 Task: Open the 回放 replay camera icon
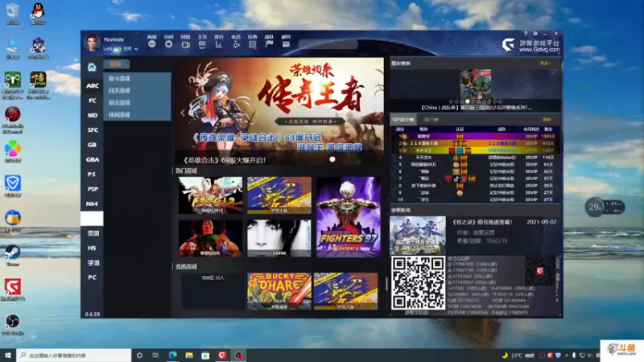coord(186,44)
